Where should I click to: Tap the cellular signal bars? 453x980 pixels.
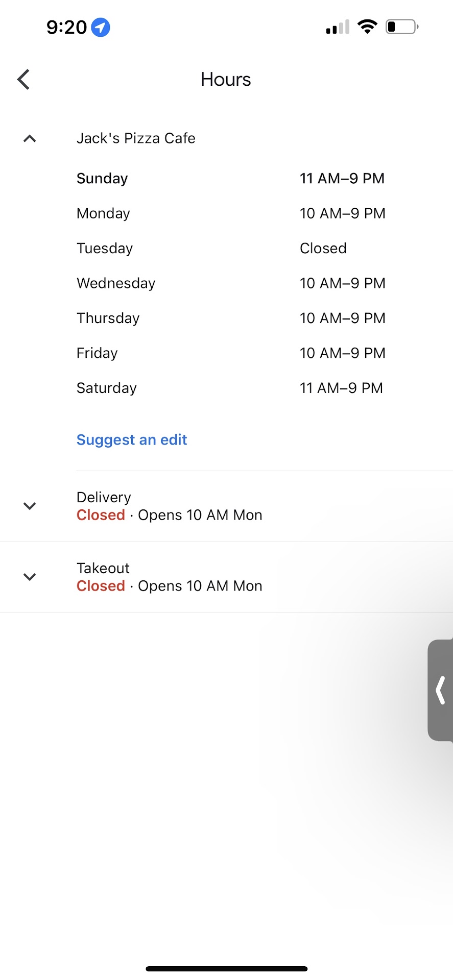(338, 27)
